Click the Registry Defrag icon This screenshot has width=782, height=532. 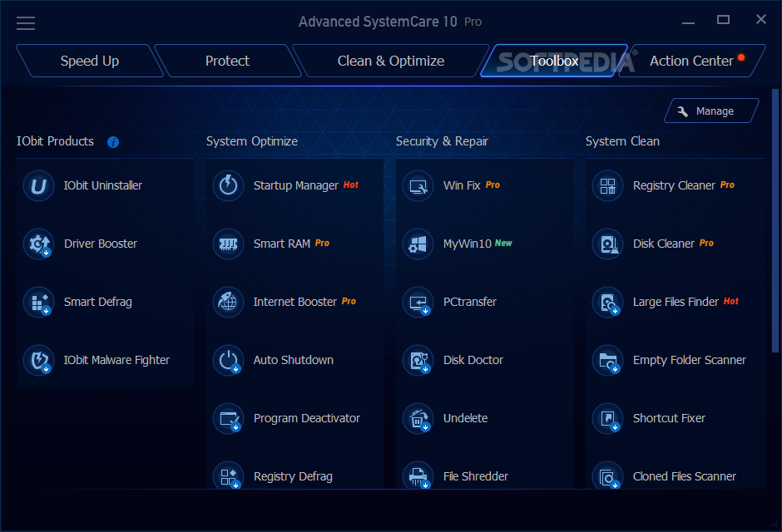tap(229, 475)
